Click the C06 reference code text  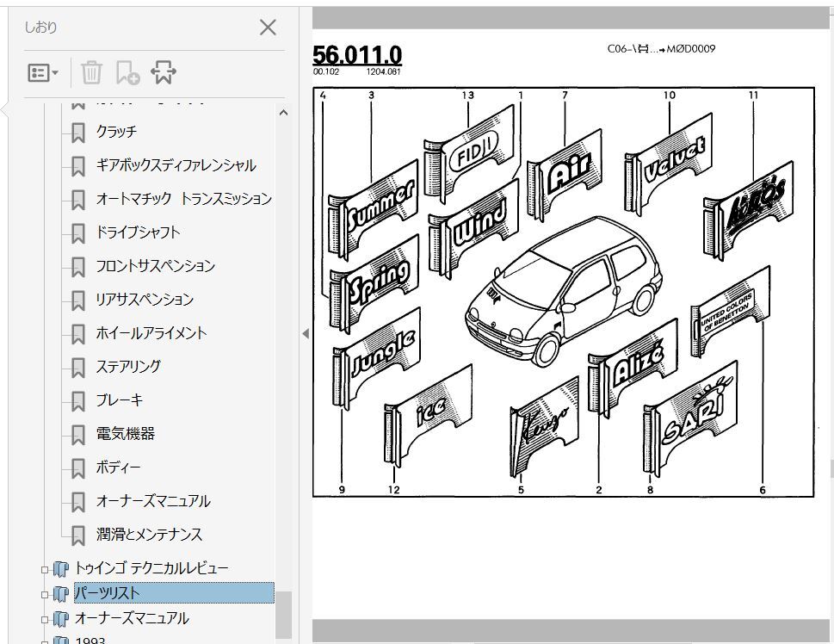coord(661,48)
